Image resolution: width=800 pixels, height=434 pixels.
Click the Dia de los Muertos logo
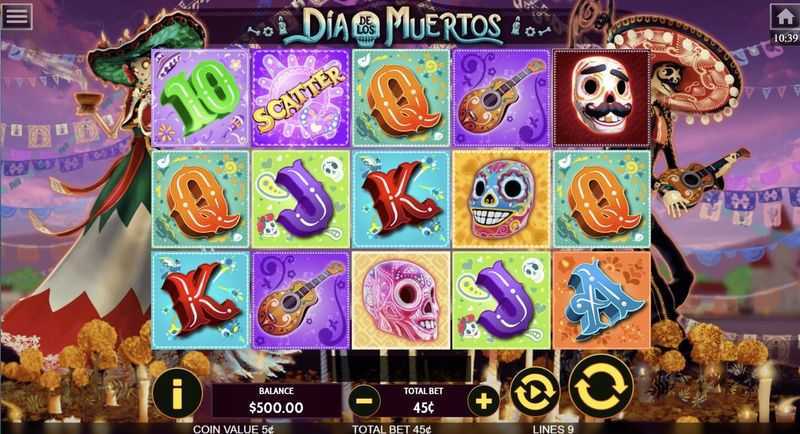click(x=393, y=27)
